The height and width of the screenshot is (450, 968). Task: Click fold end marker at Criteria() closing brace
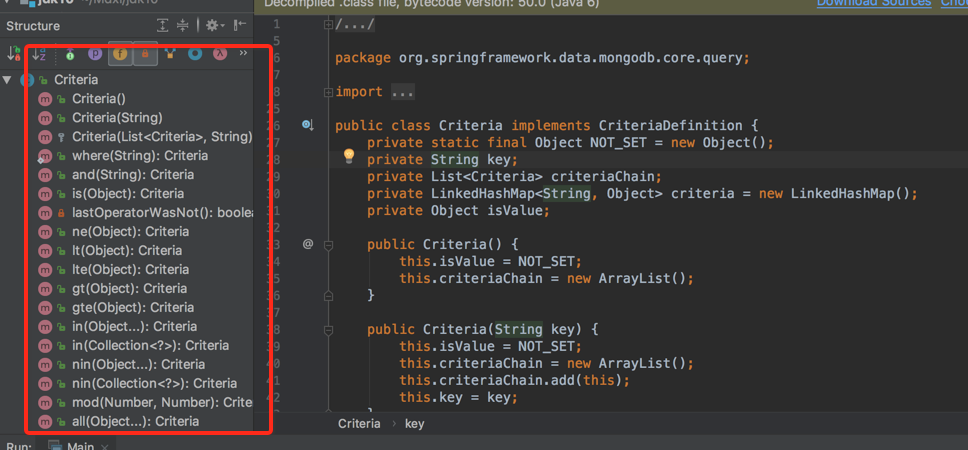click(x=328, y=295)
